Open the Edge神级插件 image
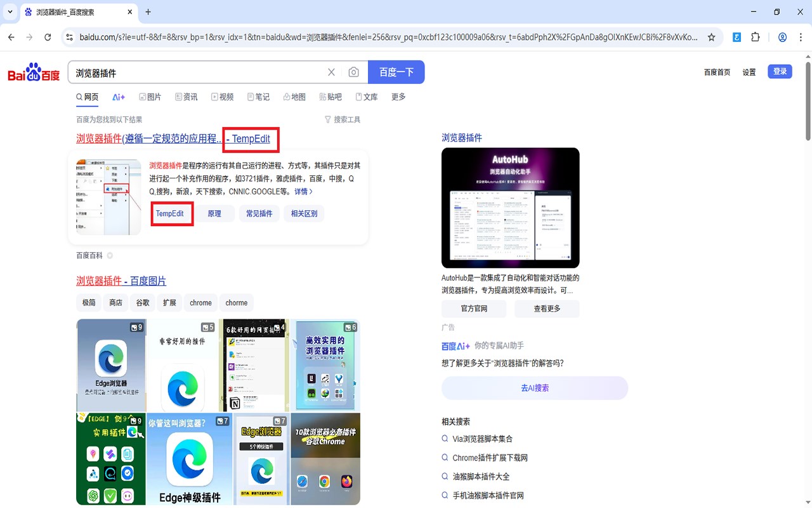This screenshot has height=508, width=812. click(x=190, y=459)
